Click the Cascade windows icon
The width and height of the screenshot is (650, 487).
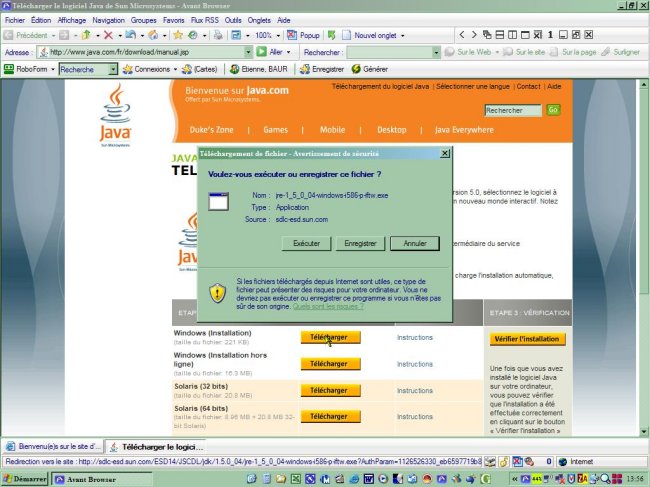(487, 35)
